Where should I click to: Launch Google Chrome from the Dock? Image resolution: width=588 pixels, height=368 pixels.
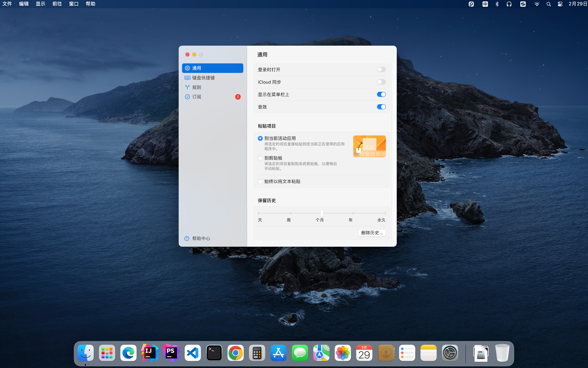[x=235, y=353]
